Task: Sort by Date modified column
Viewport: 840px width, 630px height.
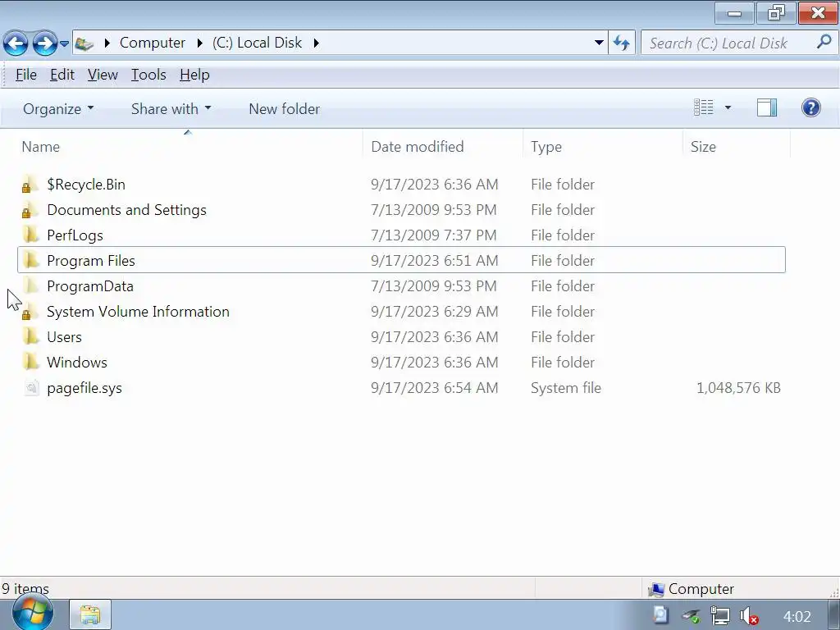Action: point(442,147)
